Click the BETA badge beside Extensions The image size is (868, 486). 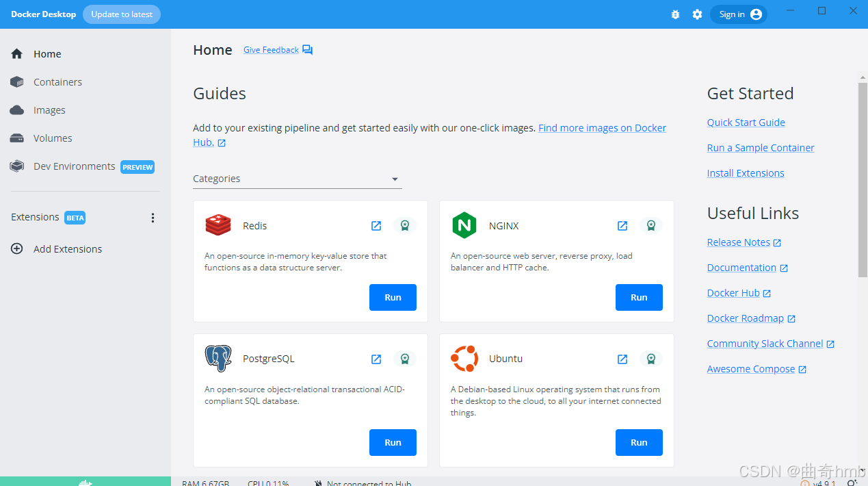pyautogui.click(x=75, y=218)
